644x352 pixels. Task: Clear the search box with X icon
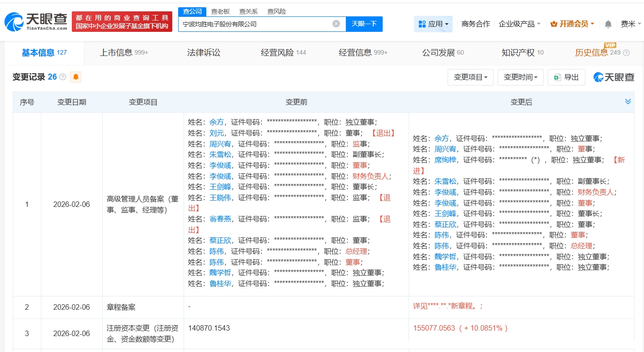click(336, 24)
